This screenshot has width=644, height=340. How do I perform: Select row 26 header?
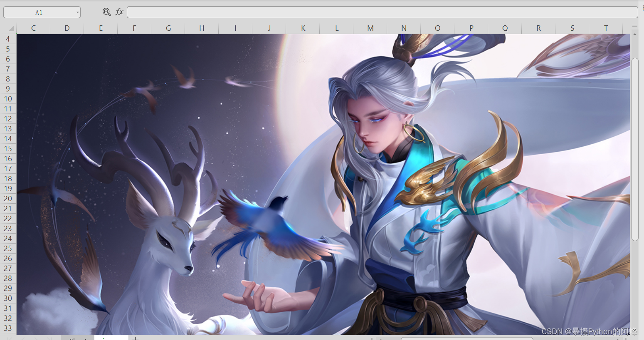[8, 259]
